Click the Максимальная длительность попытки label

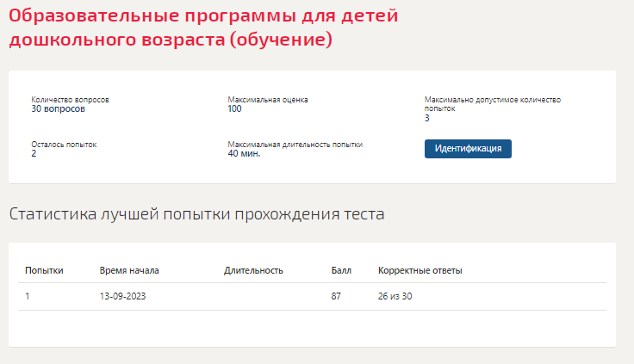295,145
